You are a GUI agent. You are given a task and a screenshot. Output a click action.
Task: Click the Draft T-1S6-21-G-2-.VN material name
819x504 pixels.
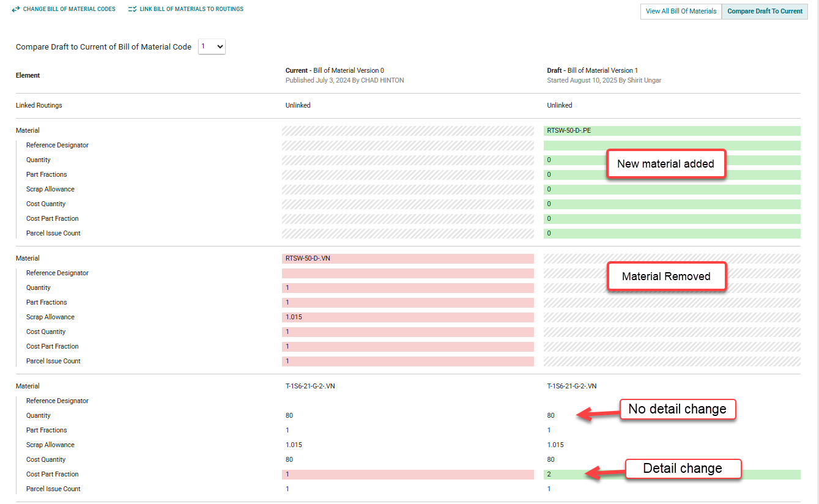pyautogui.click(x=571, y=386)
